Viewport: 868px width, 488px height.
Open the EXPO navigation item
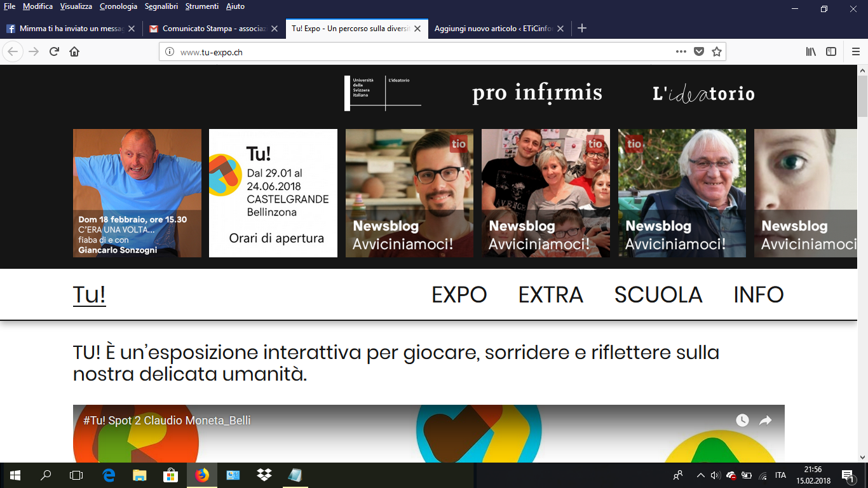click(x=459, y=295)
